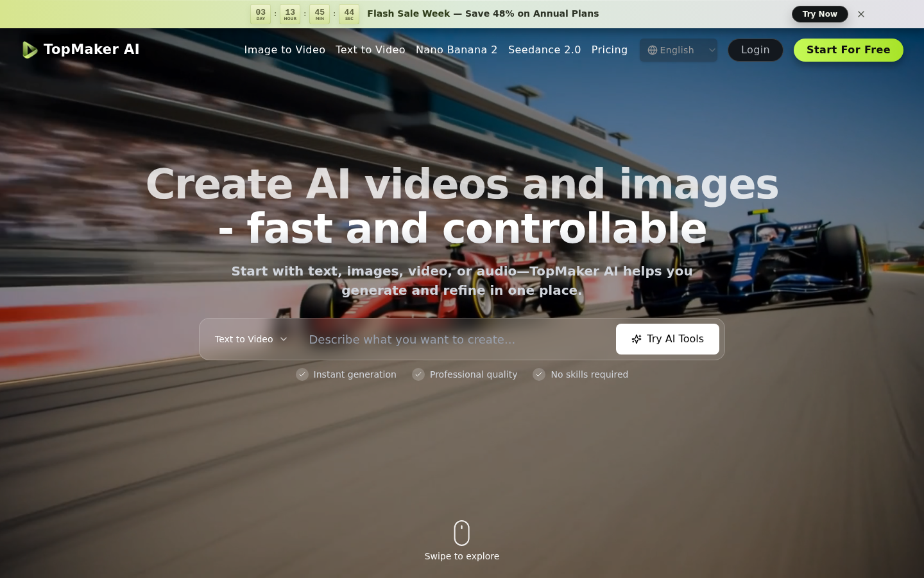
Task: Open the Nano Banana 2 menu item
Action: (456, 49)
